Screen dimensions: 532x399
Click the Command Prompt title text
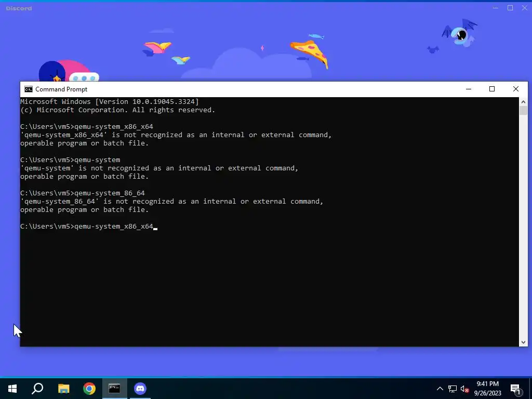(61, 89)
